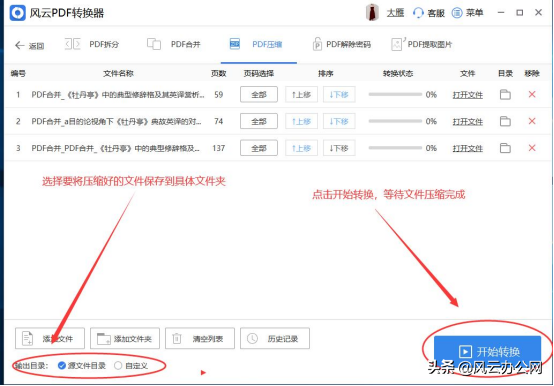554x386 pixels.
Task: Click 全部 page selection for file 3
Action: 259,148
